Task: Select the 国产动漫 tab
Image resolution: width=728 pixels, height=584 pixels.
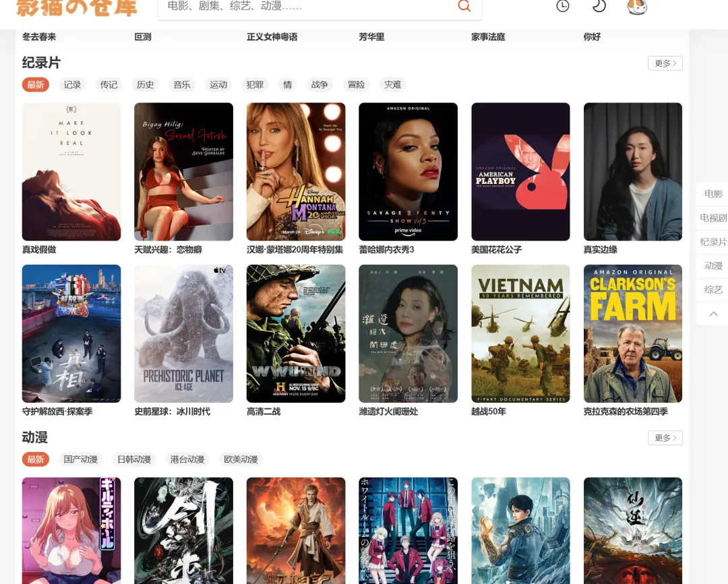Action: (81, 459)
